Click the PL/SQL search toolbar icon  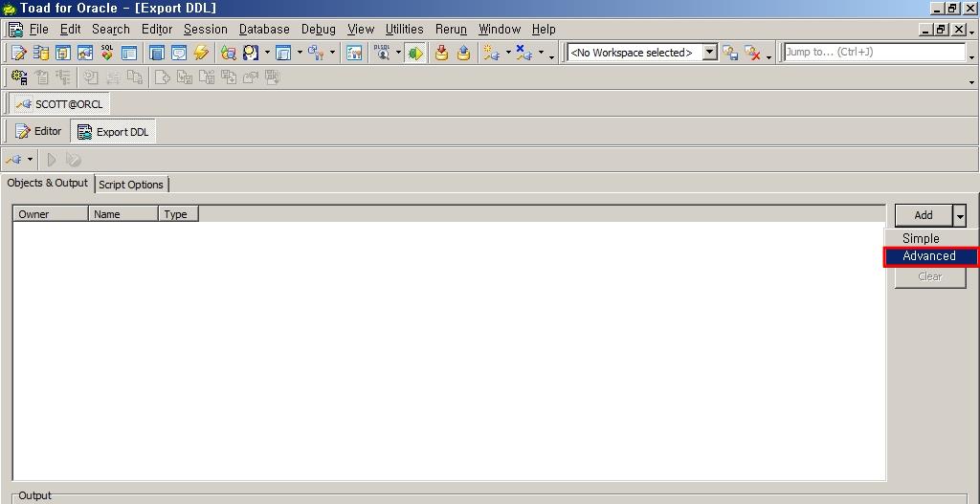click(x=382, y=53)
